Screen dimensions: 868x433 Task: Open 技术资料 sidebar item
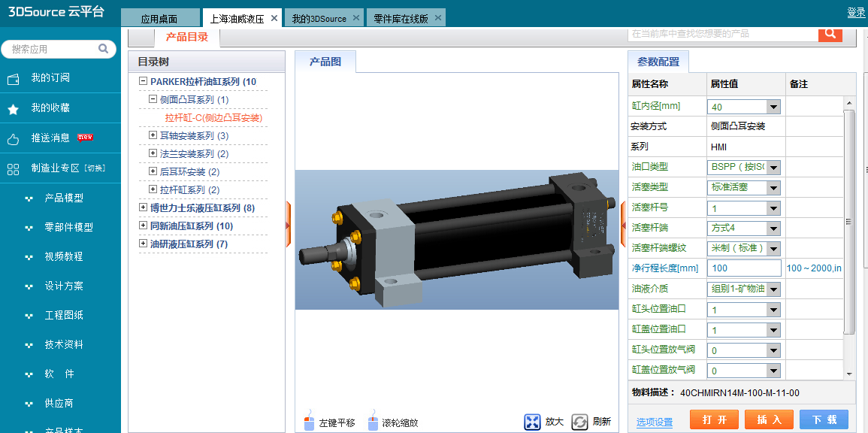tap(64, 345)
